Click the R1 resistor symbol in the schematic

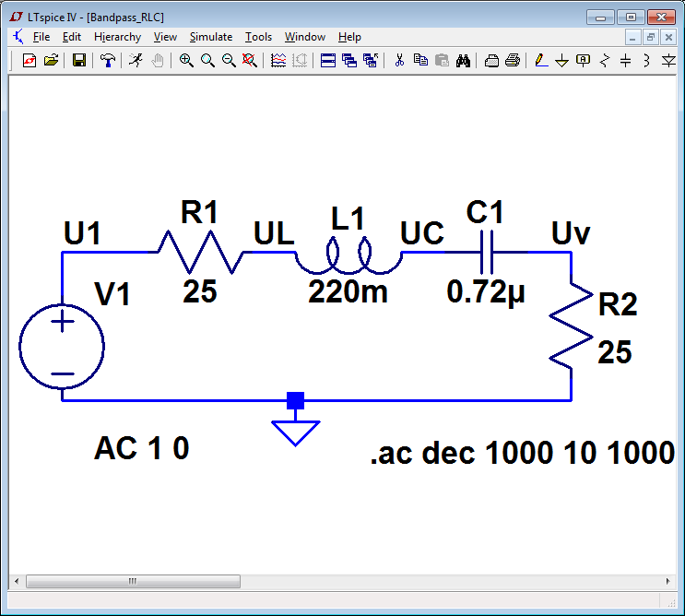(x=198, y=251)
